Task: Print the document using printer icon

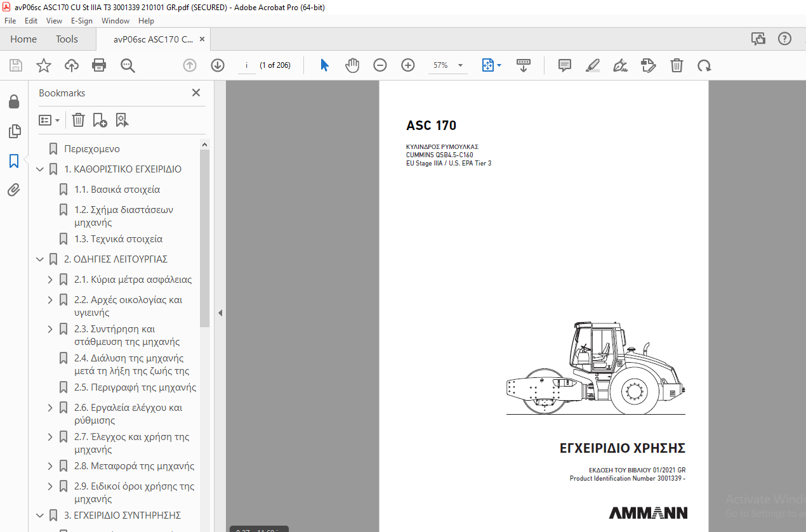Action: [x=99, y=65]
